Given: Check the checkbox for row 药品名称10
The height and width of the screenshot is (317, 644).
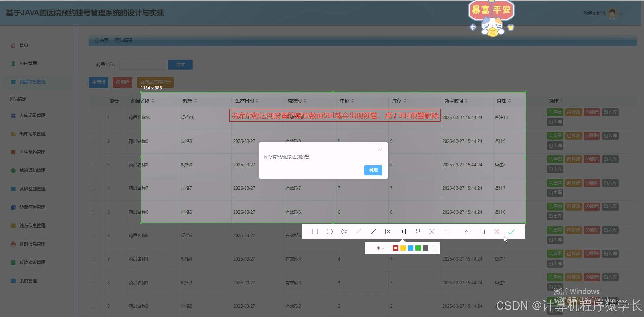Looking at the screenshot, I should click(93, 118).
